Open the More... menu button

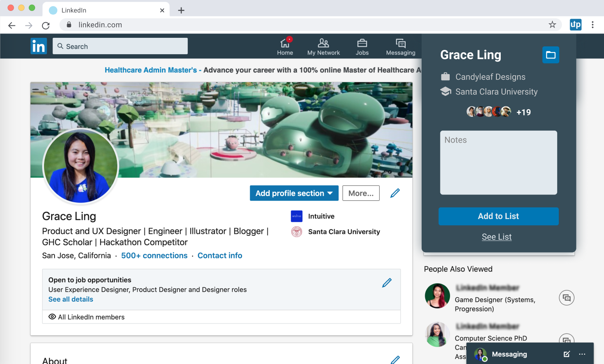click(x=361, y=193)
